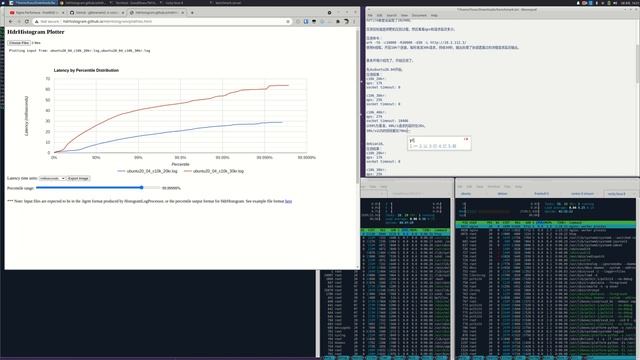Click the clock in the top panel
The image size is (640, 360).
(x=629, y=3)
